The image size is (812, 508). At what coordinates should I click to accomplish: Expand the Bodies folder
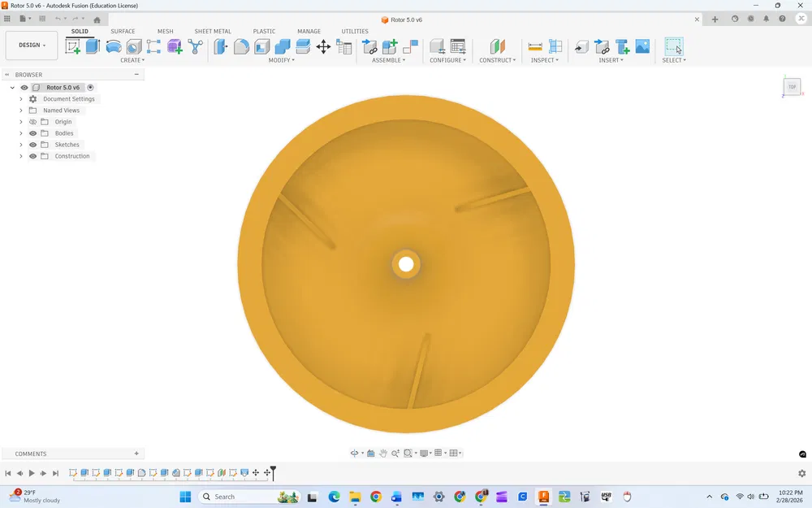21,133
